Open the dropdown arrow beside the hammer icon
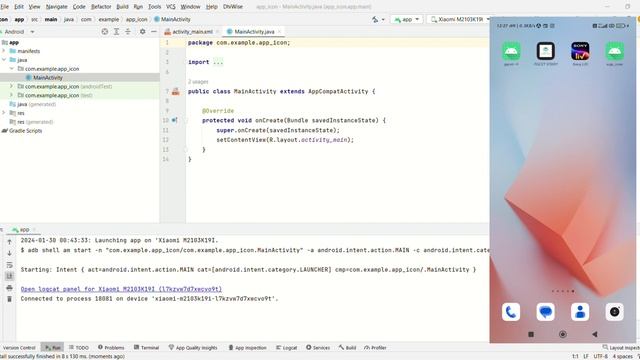 pos(383,19)
